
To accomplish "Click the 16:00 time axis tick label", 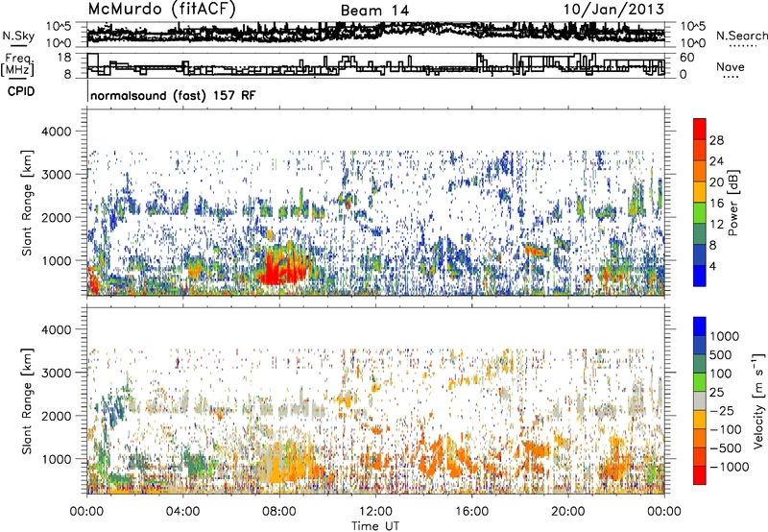I will 471,512.
